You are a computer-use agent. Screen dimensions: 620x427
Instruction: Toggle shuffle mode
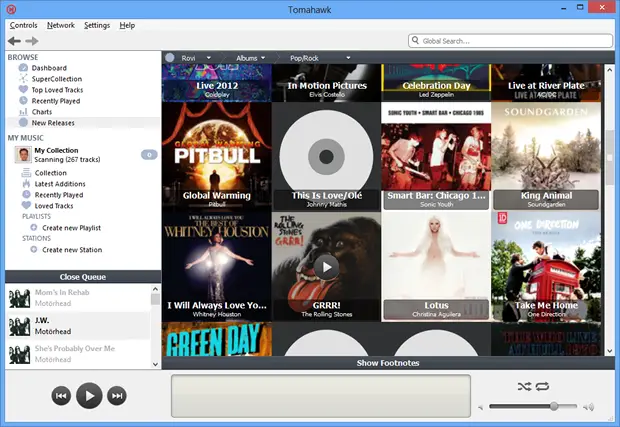click(x=524, y=386)
